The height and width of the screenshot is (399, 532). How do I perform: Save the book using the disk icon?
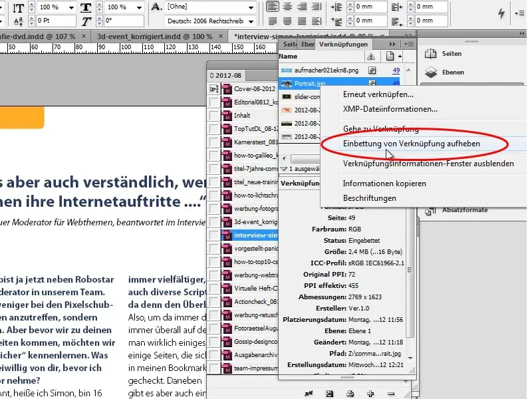[x=329, y=394]
